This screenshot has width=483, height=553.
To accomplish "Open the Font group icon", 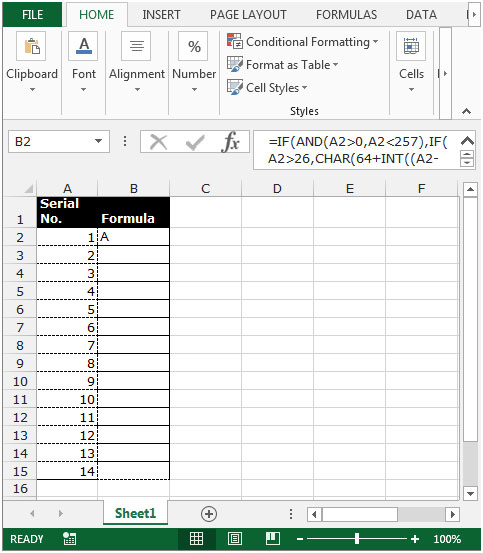I will tap(84, 46).
